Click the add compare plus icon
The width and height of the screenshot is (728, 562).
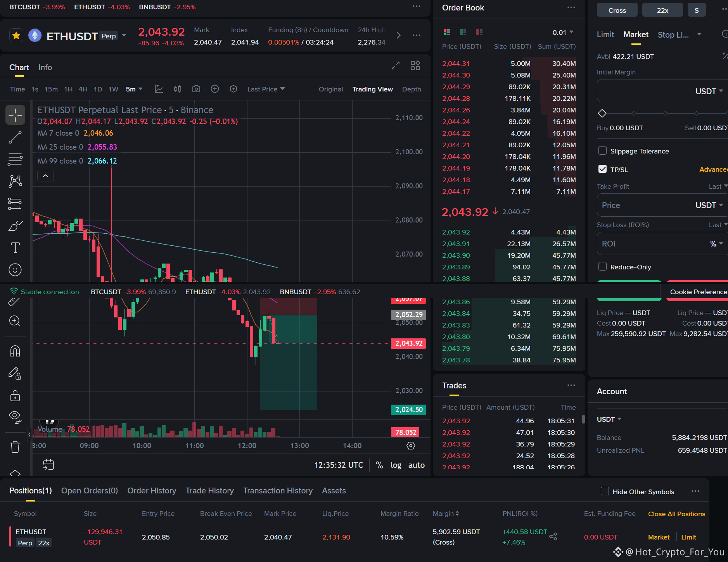tap(215, 89)
